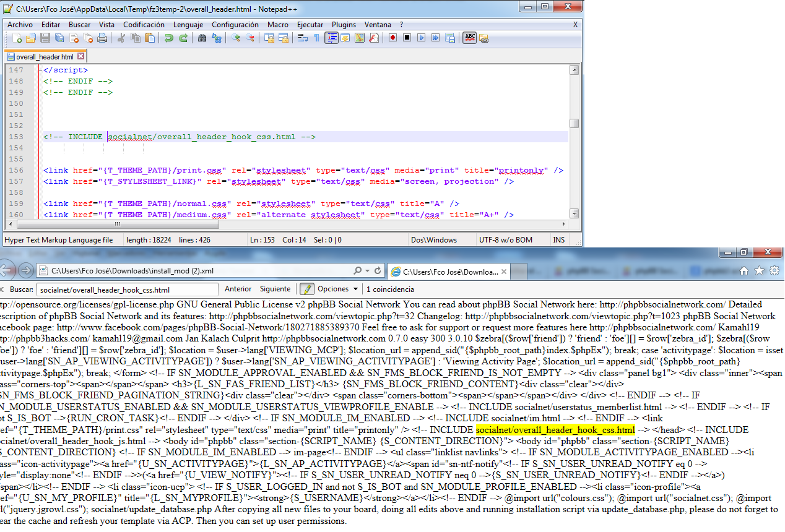Click the Undo arrow icon
Viewport: 785px width, 532px height.
pos(168,38)
